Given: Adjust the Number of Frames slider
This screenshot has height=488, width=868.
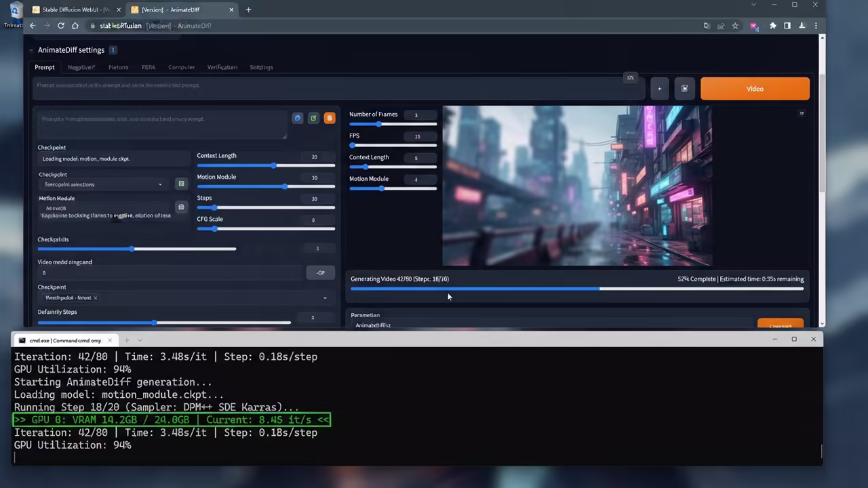Looking at the screenshot, I should (393, 124).
